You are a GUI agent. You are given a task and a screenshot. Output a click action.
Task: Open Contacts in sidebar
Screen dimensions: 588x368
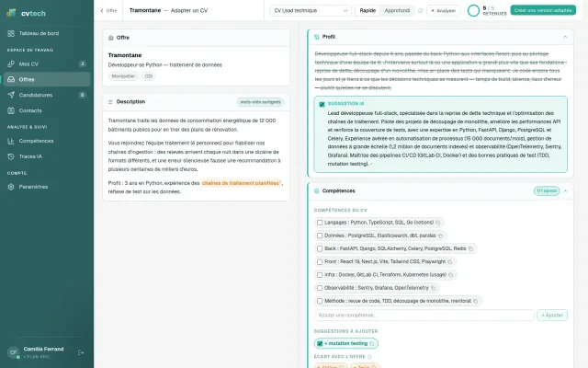pos(47,110)
